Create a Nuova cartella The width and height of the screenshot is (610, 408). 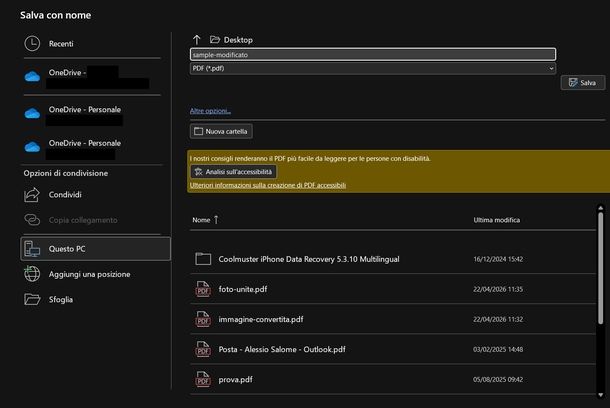221,131
